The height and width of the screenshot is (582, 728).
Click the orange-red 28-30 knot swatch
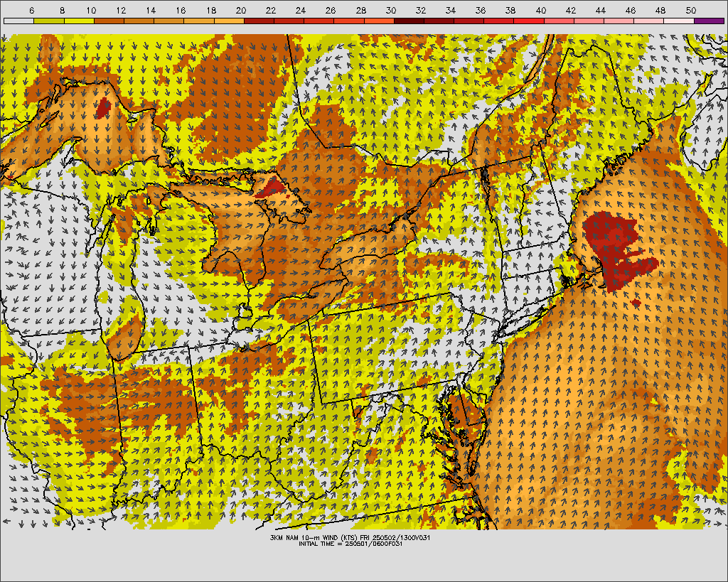(x=380, y=21)
